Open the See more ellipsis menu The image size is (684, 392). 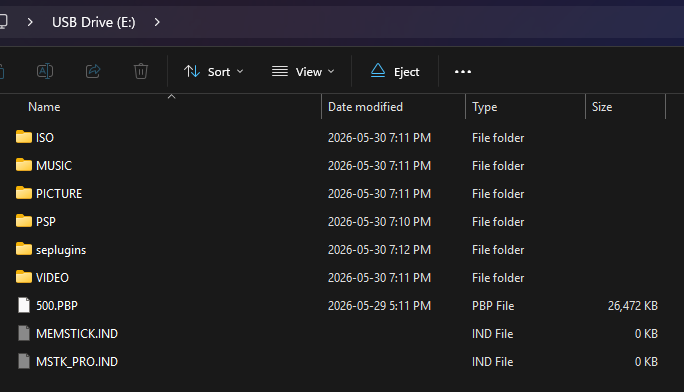(463, 72)
